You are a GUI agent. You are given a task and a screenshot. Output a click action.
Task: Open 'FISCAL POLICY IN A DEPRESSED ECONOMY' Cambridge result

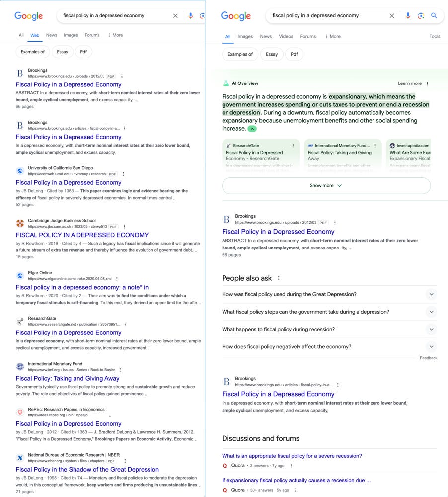[82, 235]
